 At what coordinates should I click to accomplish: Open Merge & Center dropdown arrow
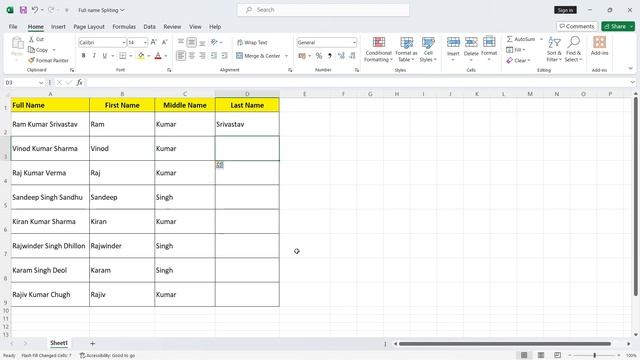point(286,56)
